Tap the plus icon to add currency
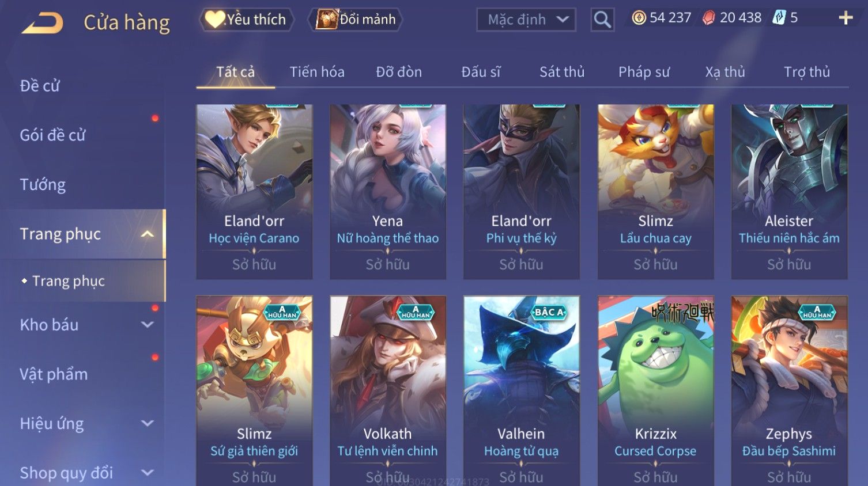The image size is (868, 486). (x=846, y=18)
